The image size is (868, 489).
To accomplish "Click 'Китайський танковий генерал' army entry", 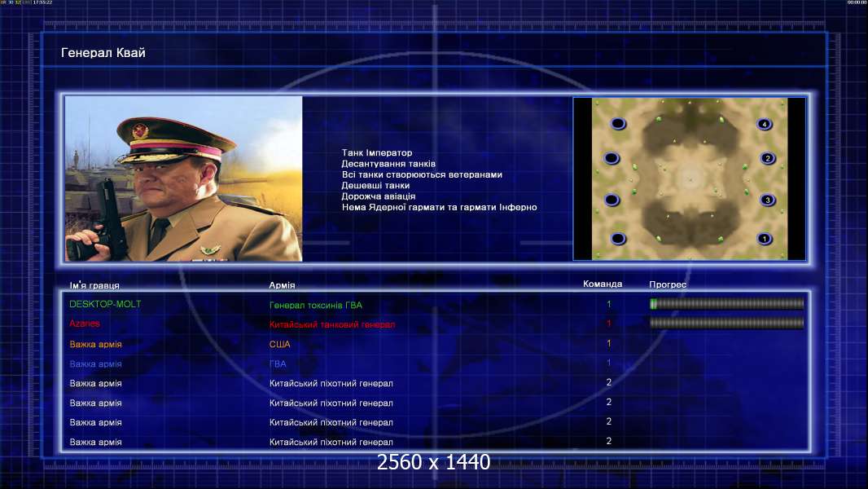I will [x=332, y=324].
